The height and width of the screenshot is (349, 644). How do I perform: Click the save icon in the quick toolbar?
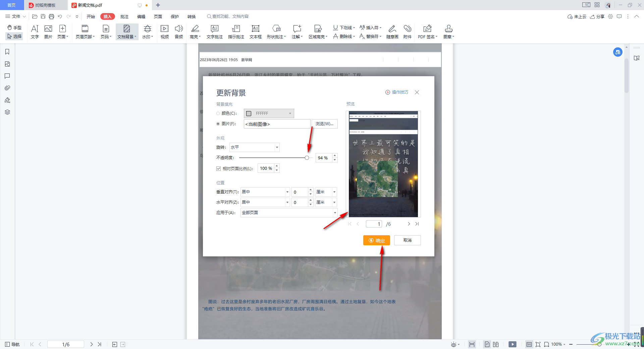(43, 16)
